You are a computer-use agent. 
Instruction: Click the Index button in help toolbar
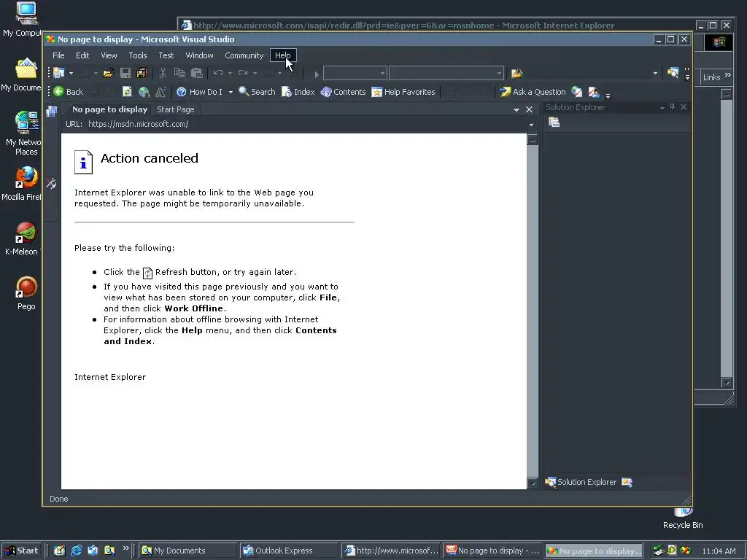298,91
